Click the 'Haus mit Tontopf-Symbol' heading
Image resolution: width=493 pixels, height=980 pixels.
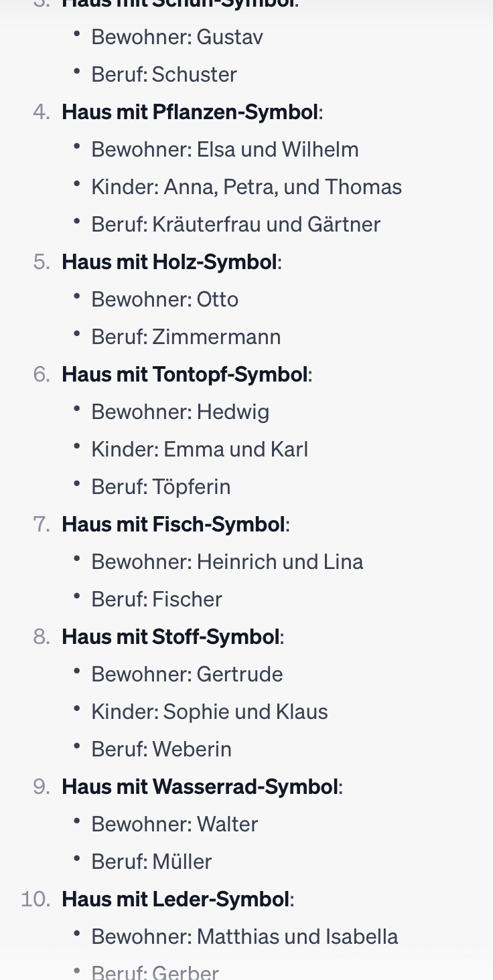click(185, 374)
